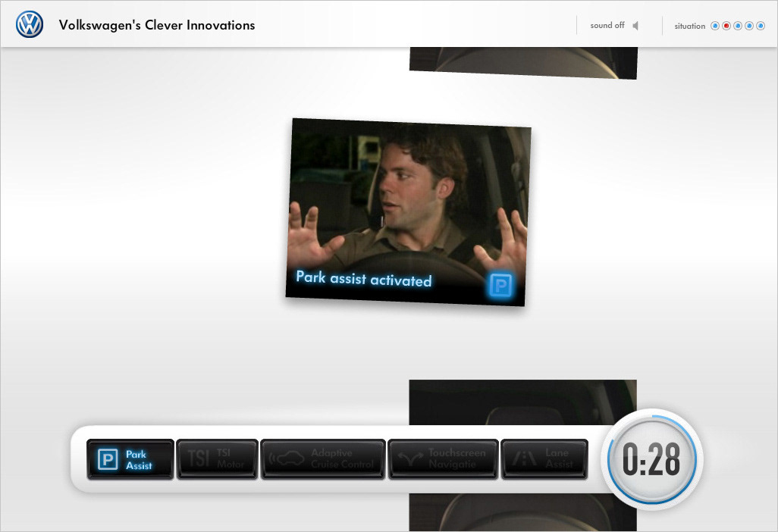
Task: Click the center Park assist video
Action: click(408, 211)
